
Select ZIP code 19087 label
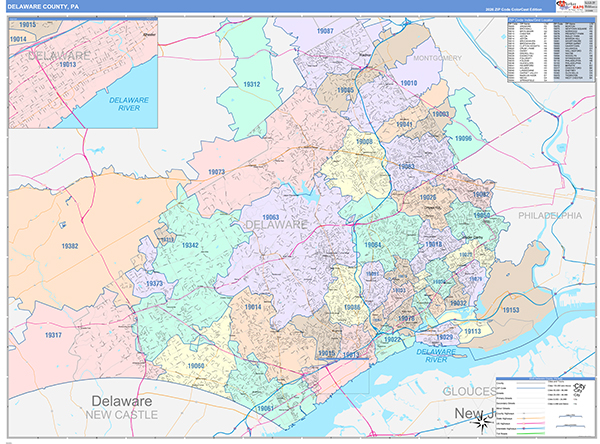pyautogui.click(x=325, y=31)
